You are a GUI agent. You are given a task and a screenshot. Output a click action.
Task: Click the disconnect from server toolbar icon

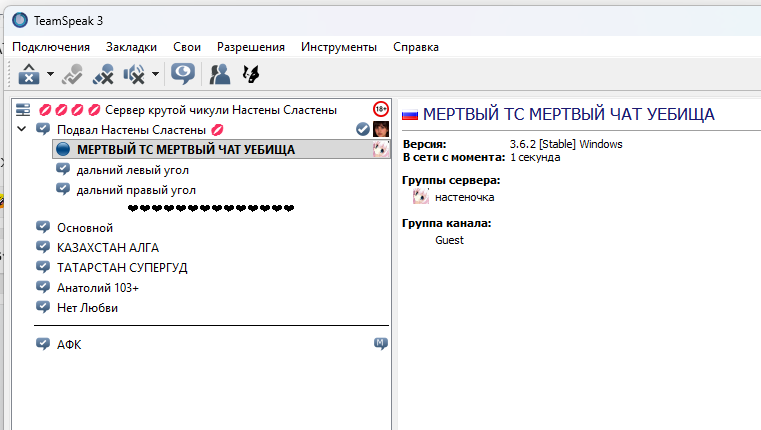[x=29, y=74]
